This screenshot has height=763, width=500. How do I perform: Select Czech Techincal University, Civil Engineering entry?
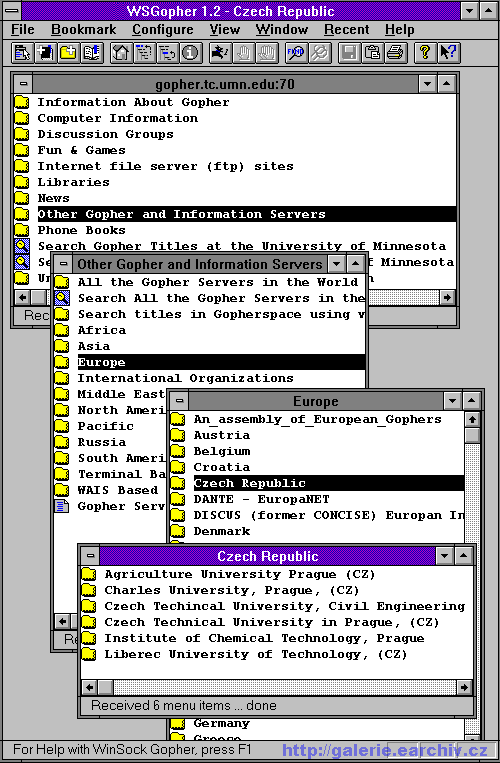click(285, 606)
